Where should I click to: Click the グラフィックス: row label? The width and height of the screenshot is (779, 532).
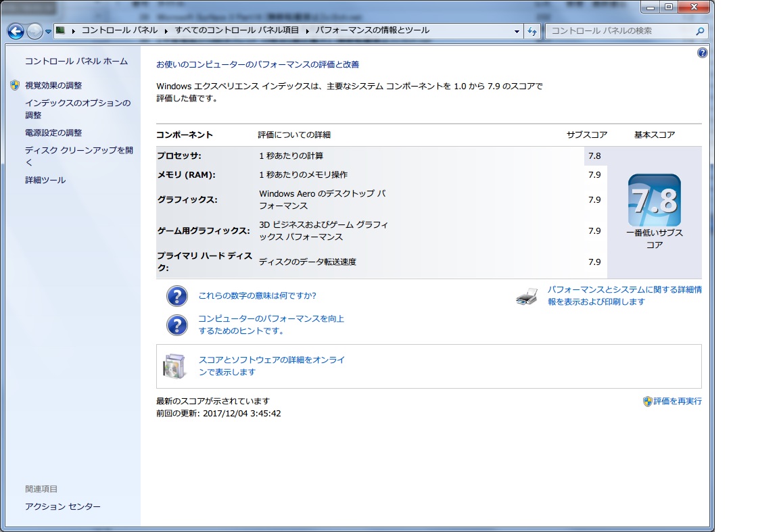pyautogui.click(x=187, y=199)
